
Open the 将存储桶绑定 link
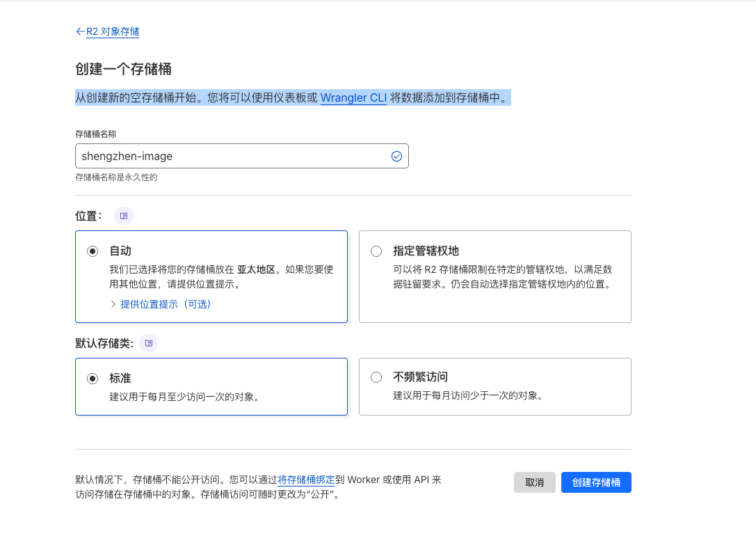pyautogui.click(x=306, y=480)
